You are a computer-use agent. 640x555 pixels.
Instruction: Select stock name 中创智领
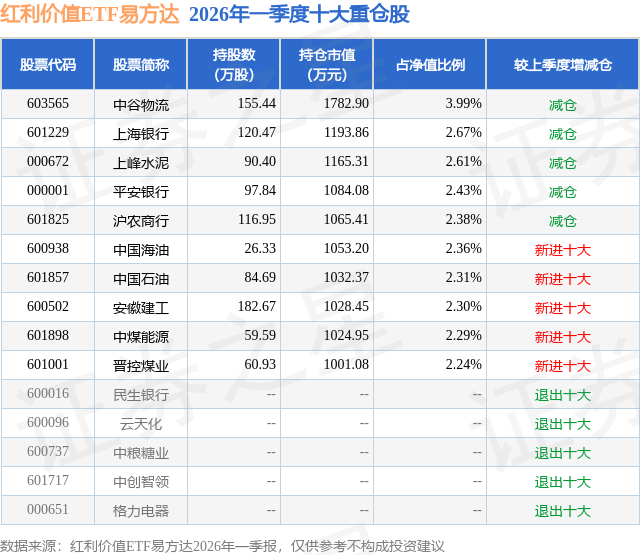click(141, 482)
